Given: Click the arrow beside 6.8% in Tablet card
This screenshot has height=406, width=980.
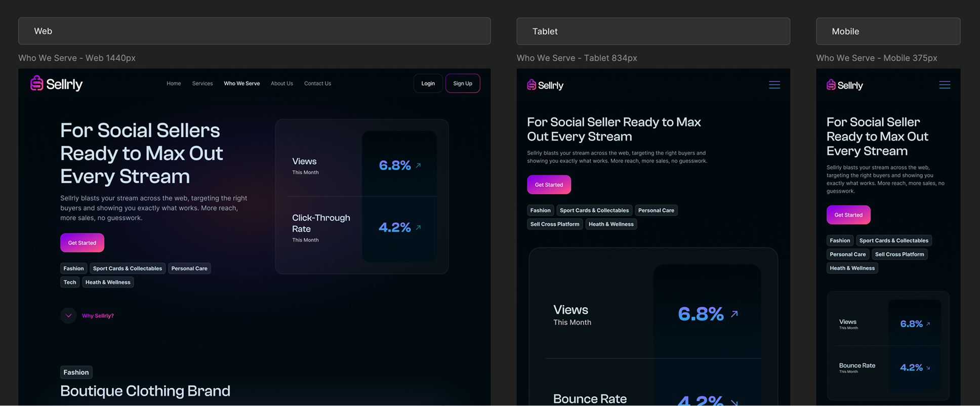Looking at the screenshot, I should 734,314.
